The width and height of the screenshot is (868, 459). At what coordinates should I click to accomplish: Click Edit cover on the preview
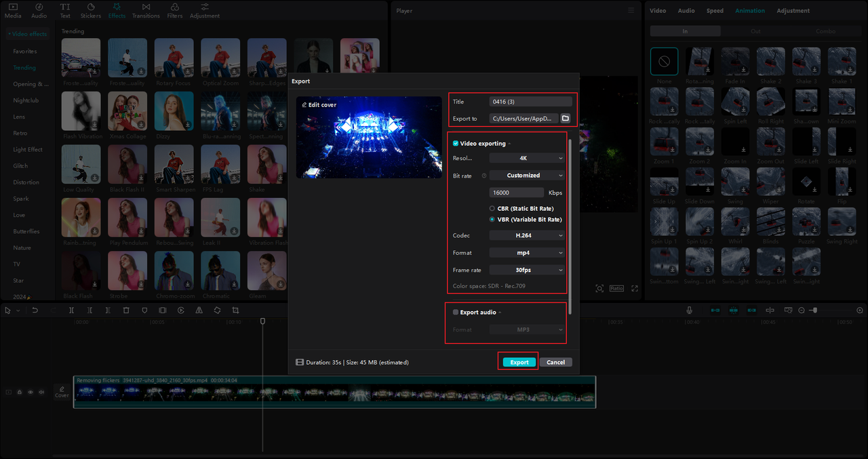point(319,105)
